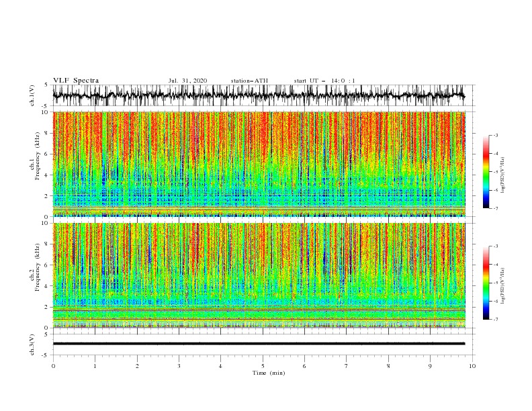Image resolution: width=532 pixels, height=411 pixels.
Task: Click the "-7" label on ch.1 color bar
Action: click(496, 208)
